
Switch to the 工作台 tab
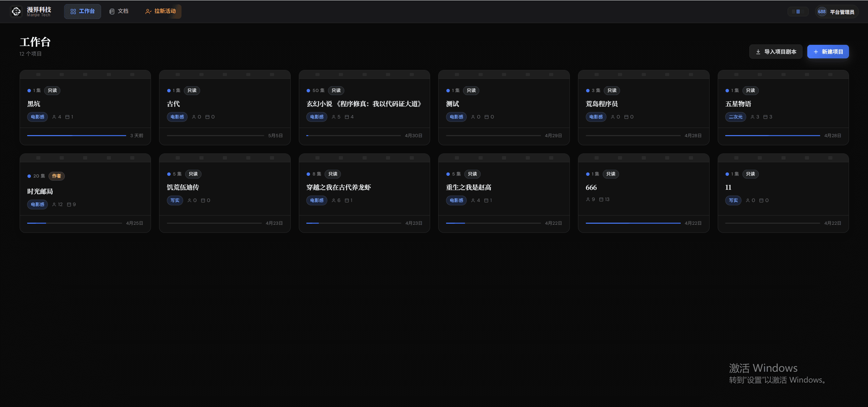(x=82, y=12)
